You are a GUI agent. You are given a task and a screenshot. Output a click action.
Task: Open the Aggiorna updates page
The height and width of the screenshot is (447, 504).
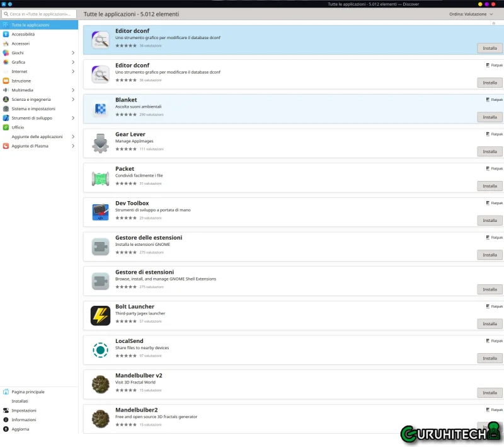20,429
